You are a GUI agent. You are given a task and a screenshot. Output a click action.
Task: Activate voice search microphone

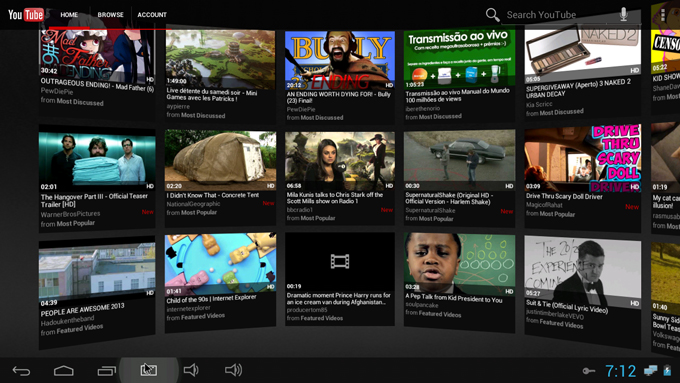point(624,14)
